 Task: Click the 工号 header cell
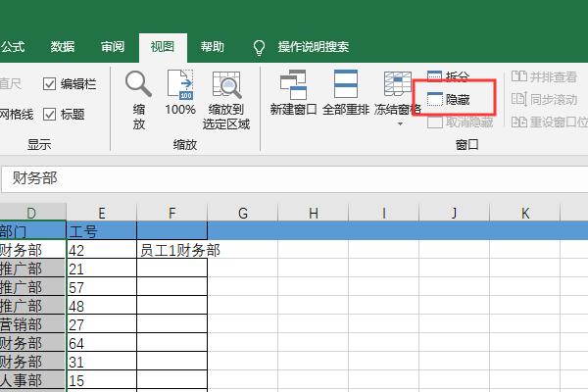tap(101, 230)
